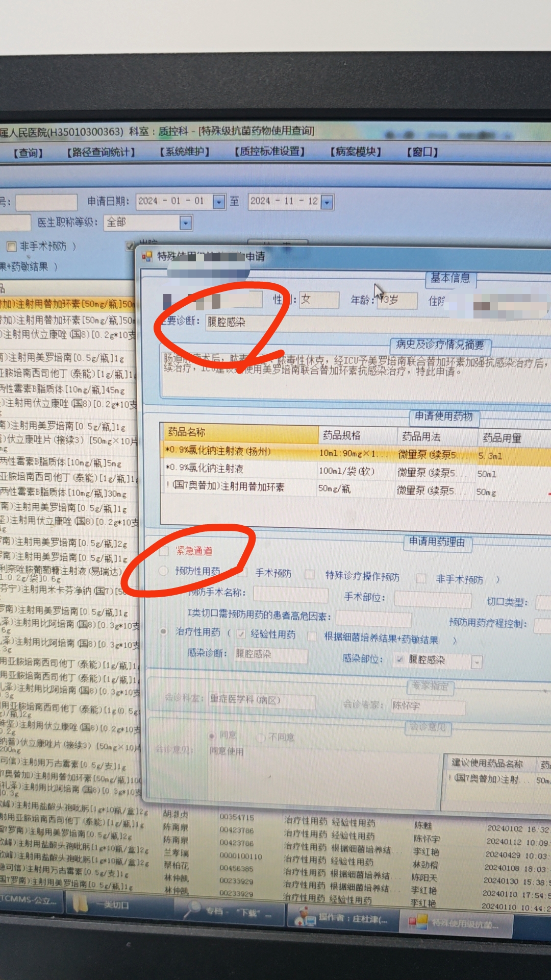Screen dimensions: 551x980
Task: Click the 会诊专家 field 陈怀宇
Action: click(428, 706)
